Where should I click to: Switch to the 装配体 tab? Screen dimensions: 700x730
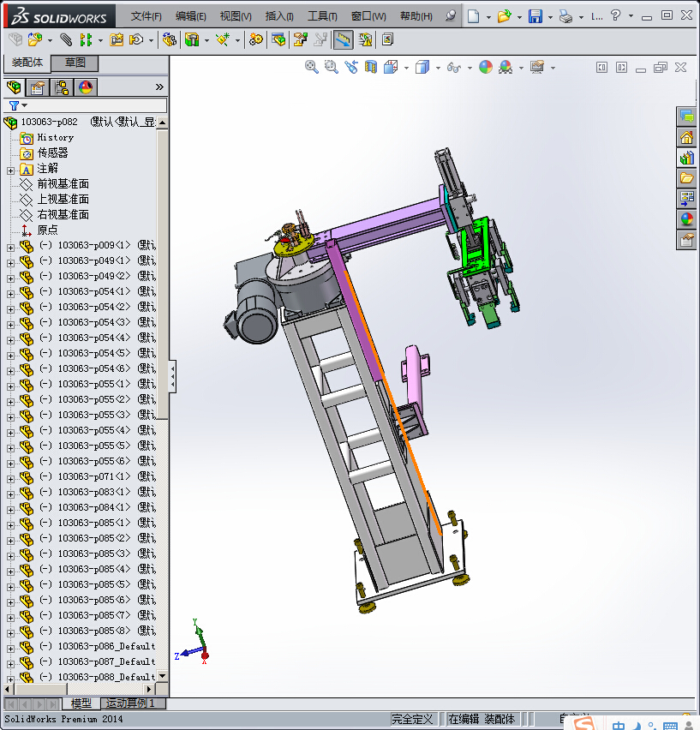tap(27, 63)
